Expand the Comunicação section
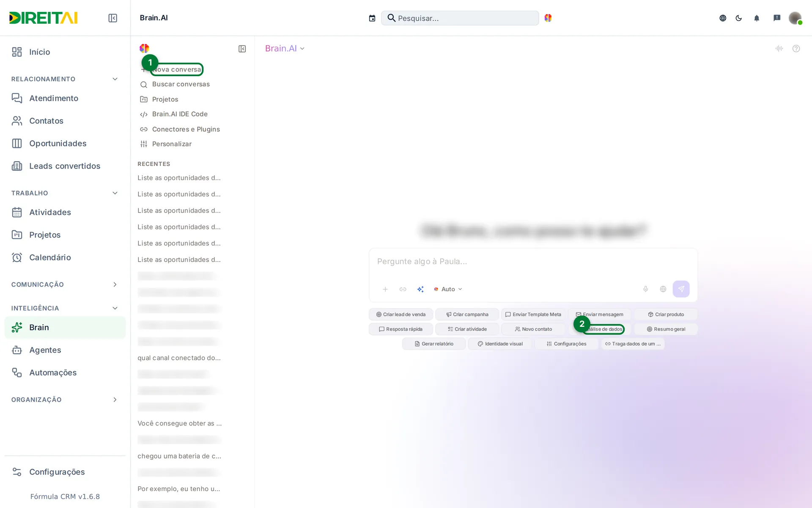Image resolution: width=812 pixels, height=508 pixels. point(115,284)
